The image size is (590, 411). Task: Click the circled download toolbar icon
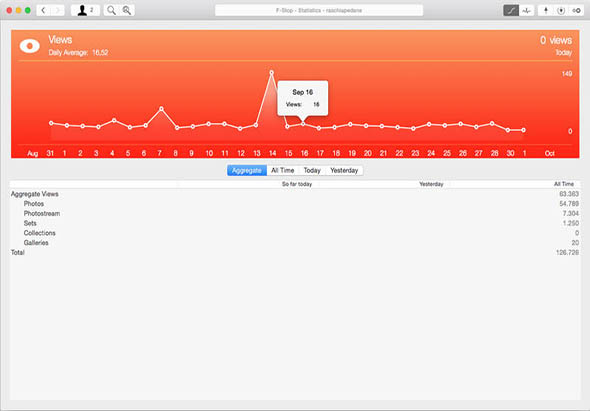[561, 11]
